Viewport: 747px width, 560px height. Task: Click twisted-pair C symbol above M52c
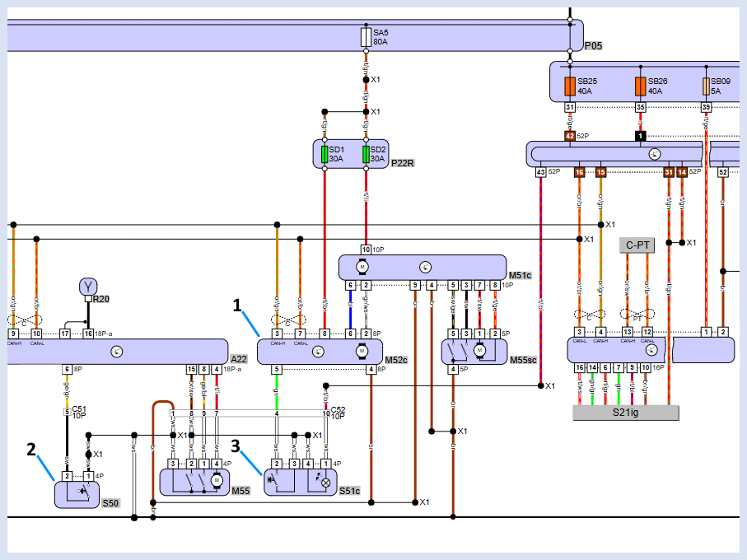pos(288,320)
